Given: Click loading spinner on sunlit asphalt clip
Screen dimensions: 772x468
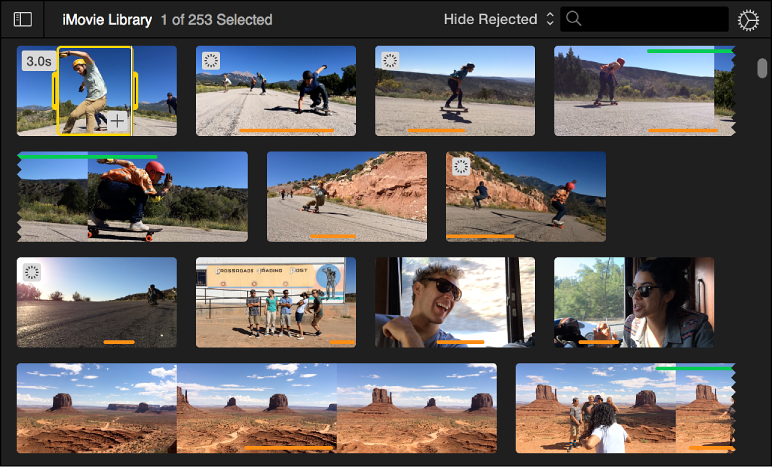Looking at the screenshot, I should (32, 272).
